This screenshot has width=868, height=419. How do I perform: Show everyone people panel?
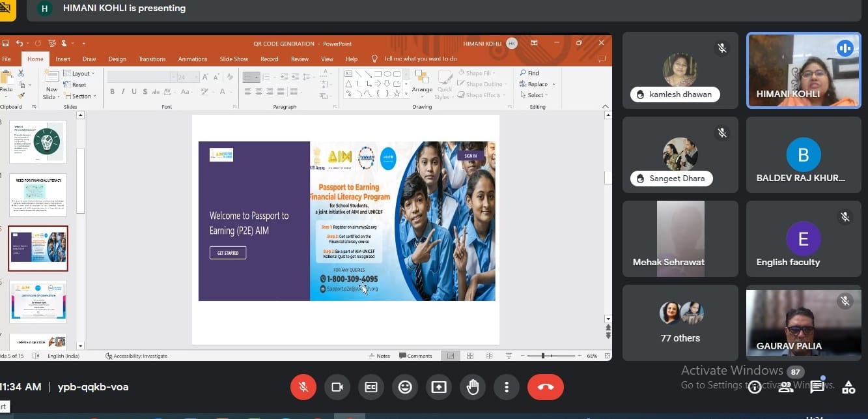[x=786, y=388]
